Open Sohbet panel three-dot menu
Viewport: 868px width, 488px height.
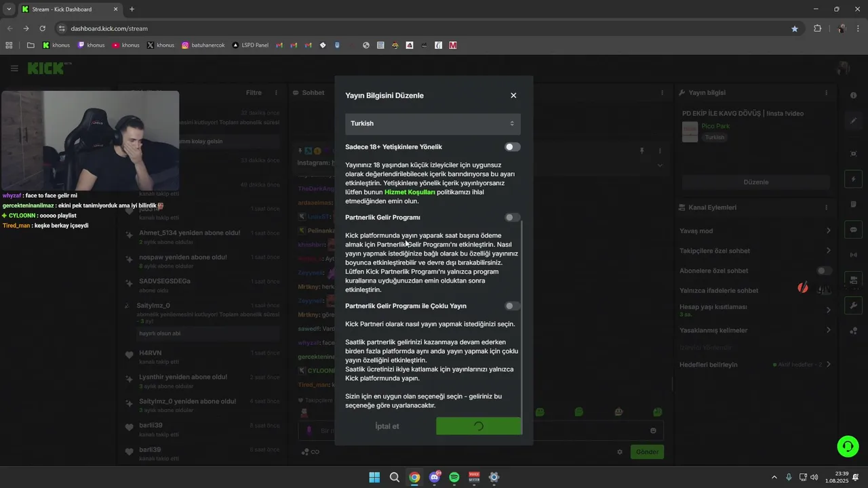663,93
